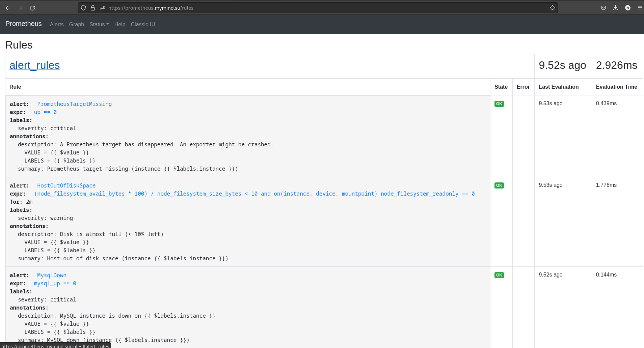Bookmark this page with the star icon
Viewport: 644px width, 348px height.
pyautogui.click(x=553, y=8)
